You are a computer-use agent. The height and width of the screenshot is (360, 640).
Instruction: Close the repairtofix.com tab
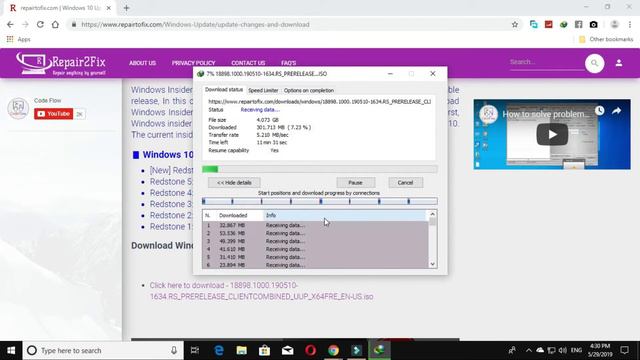[x=109, y=8]
